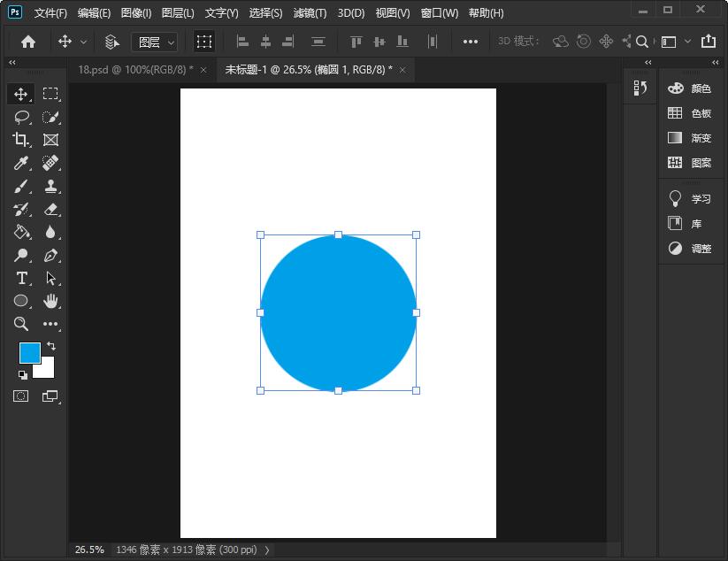Select the Hand tool
This screenshot has width=728, height=561.
50,302
